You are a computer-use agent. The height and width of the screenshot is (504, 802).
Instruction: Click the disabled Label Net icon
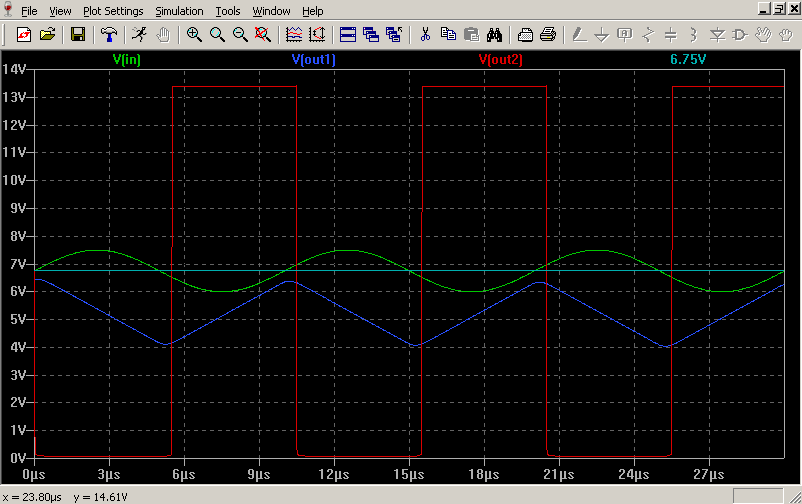(625, 35)
